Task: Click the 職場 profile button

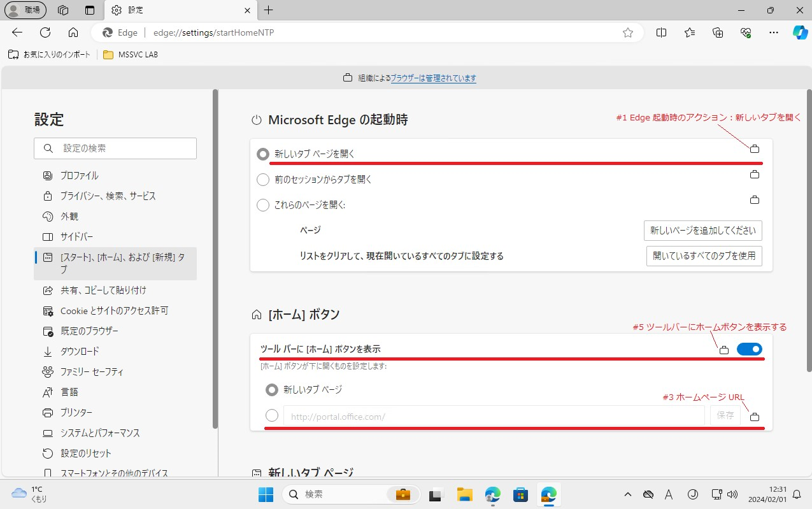Action: (26, 10)
